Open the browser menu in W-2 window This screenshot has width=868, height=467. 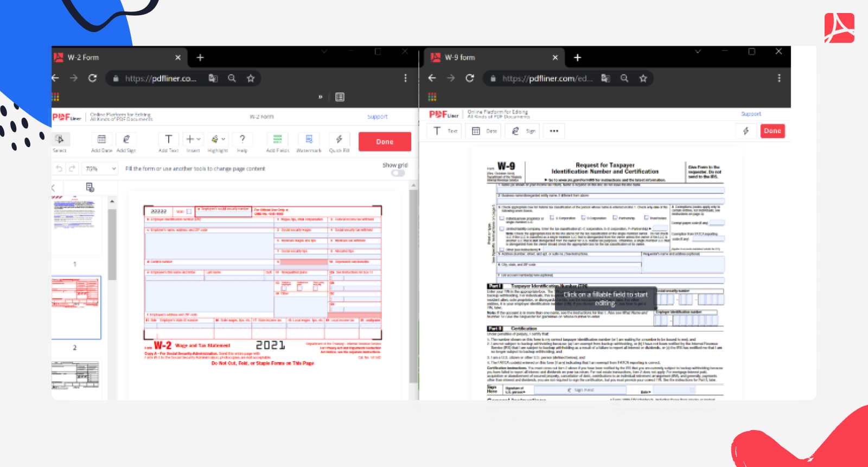pyautogui.click(x=405, y=78)
